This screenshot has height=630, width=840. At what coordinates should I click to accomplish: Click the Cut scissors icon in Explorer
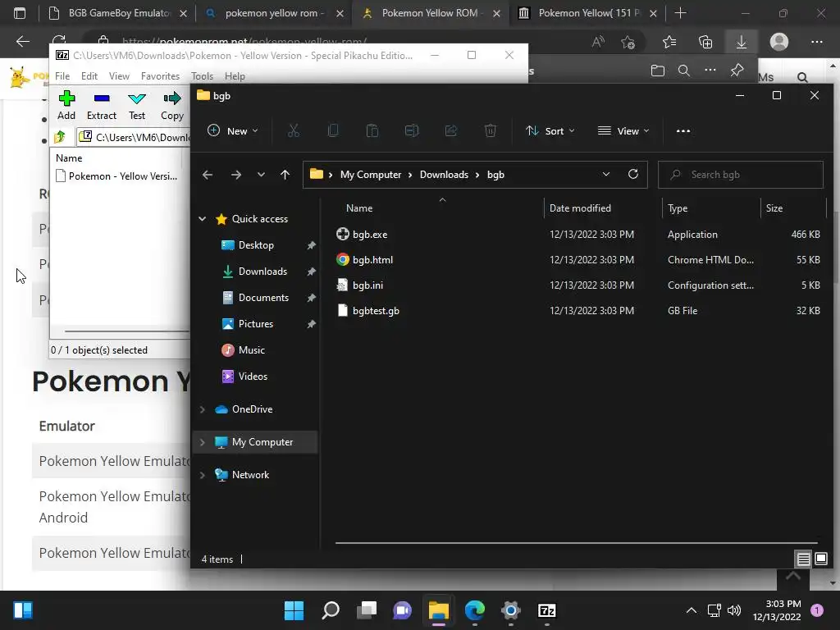(x=294, y=130)
